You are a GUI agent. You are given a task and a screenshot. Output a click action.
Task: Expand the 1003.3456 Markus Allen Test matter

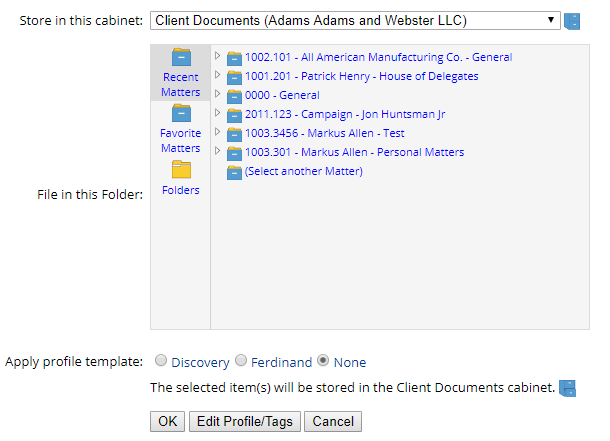click(218, 132)
